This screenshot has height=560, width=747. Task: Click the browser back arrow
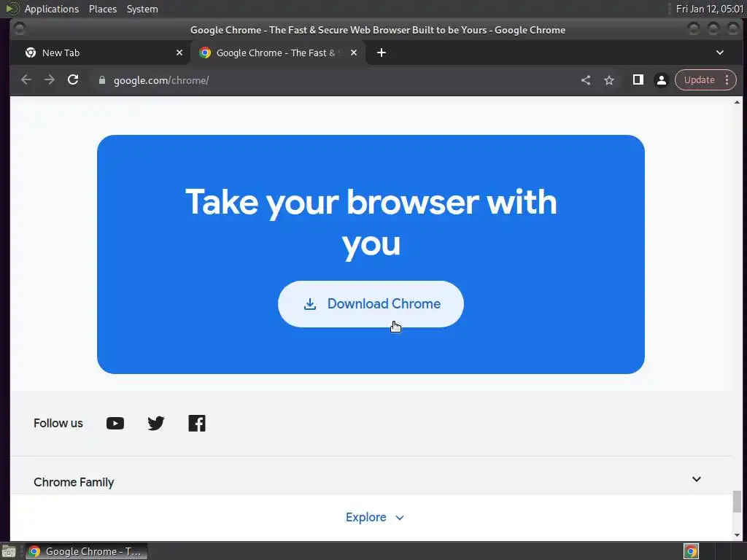(x=26, y=80)
